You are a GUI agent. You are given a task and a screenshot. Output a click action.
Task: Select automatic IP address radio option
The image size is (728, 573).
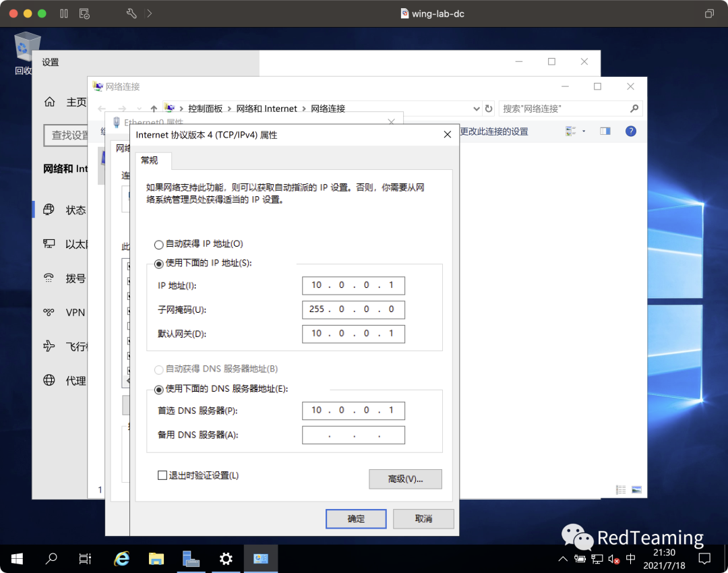pos(159,244)
